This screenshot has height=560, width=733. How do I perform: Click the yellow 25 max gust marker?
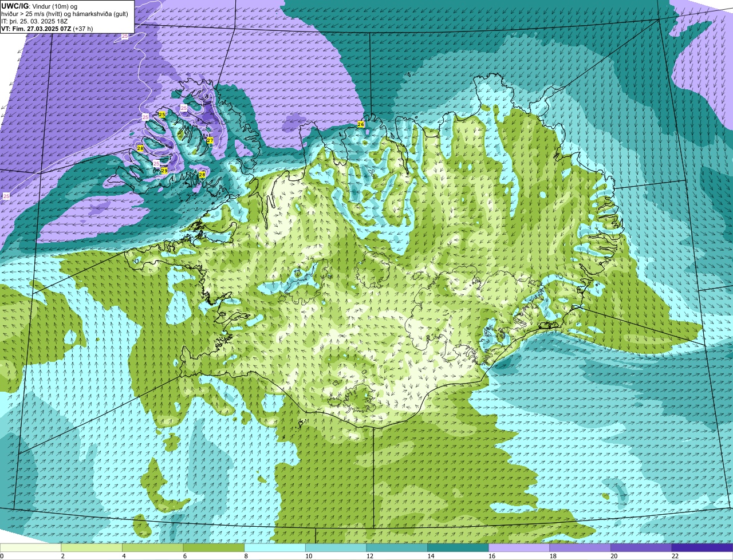[x=162, y=115]
